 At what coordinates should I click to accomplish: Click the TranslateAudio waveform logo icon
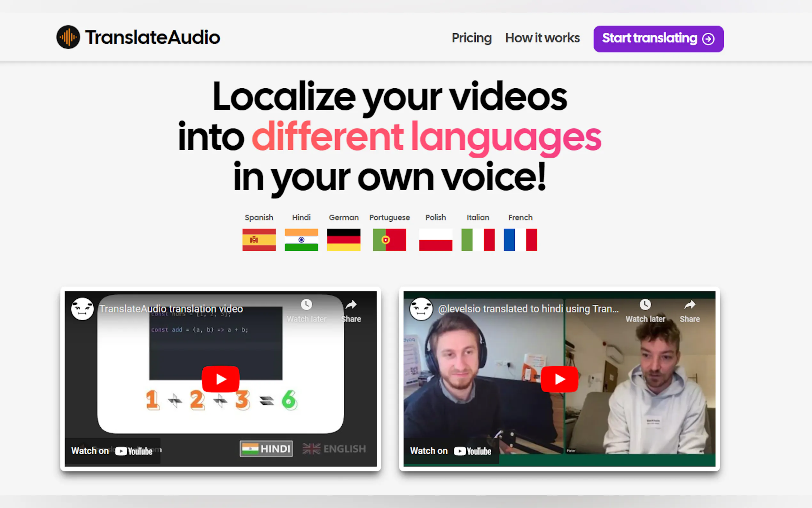tap(68, 37)
